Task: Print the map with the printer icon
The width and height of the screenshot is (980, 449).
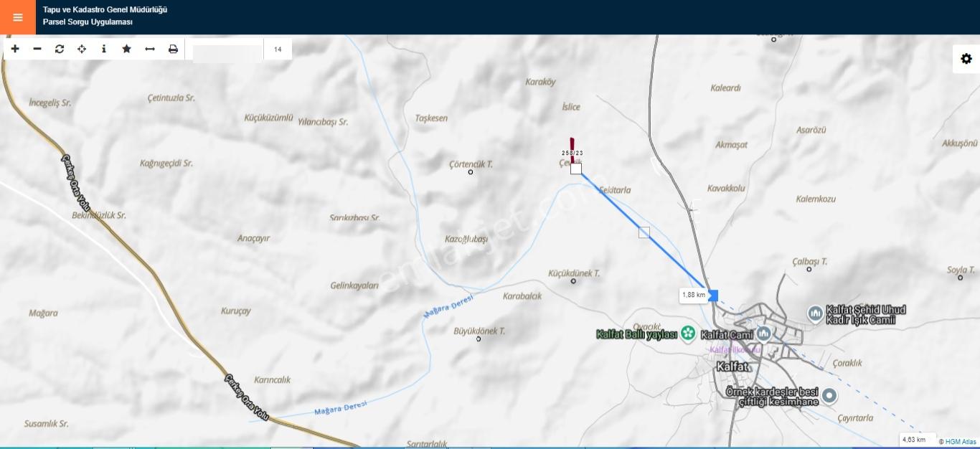Action: (x=173, y=49)
